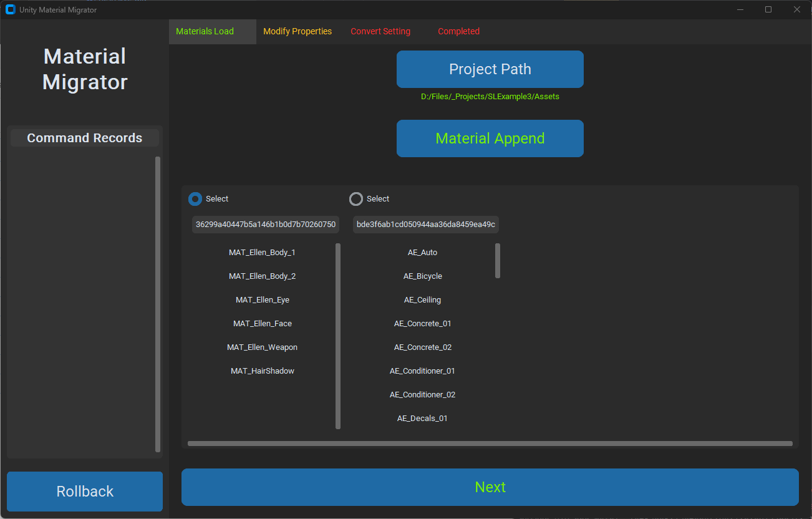This screenshot has height=519, width=812.
Task: Open the Completed tab
Action: pyautogui.click(x=458, y=31)
